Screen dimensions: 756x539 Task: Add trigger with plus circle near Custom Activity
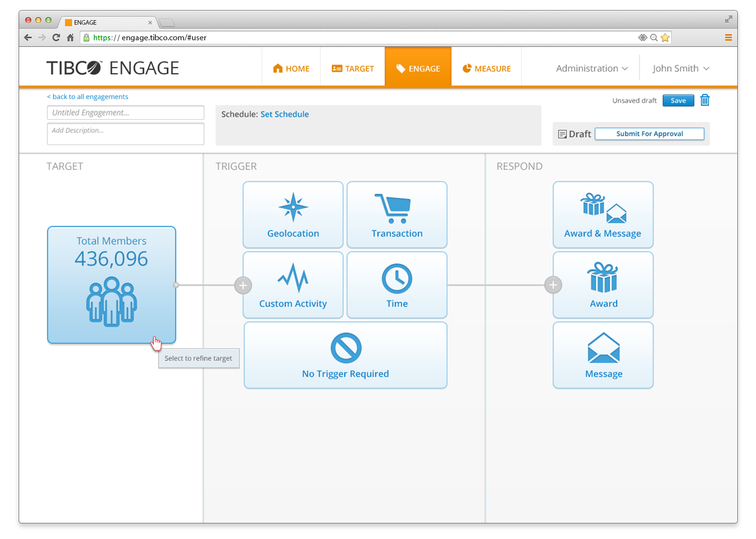tap(243, 285)
